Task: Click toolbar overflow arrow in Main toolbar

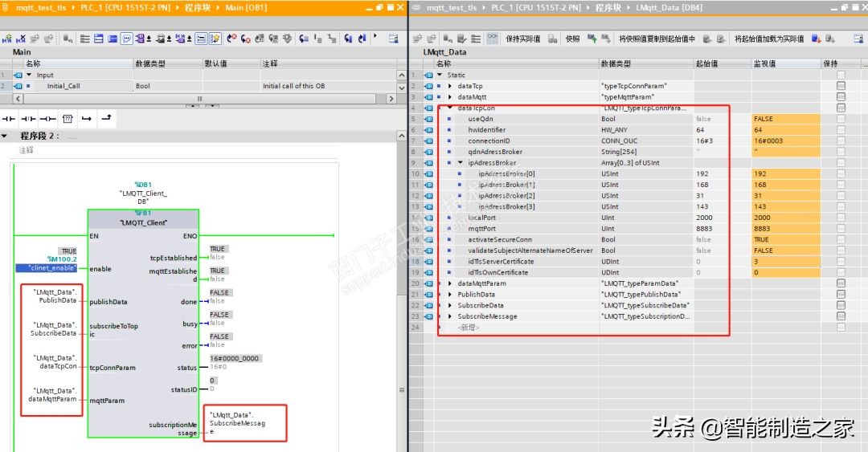Action: point(375,36)
